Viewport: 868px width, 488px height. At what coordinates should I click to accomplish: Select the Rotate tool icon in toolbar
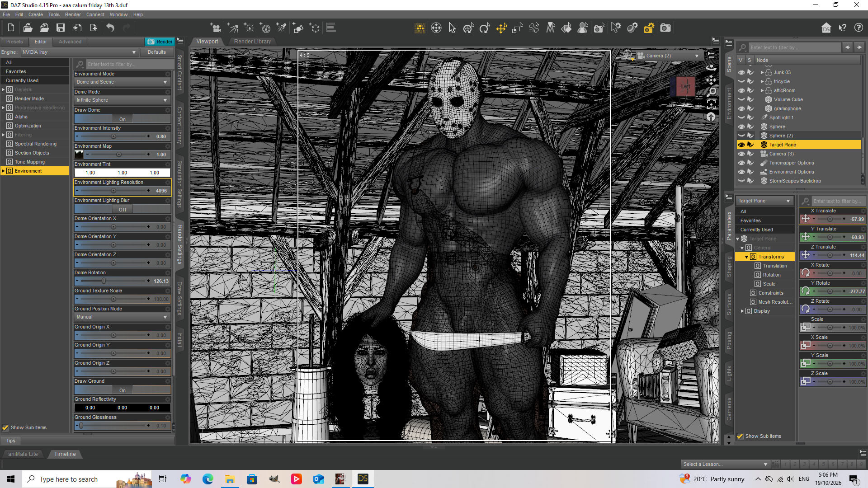click(x=485, y=28)
